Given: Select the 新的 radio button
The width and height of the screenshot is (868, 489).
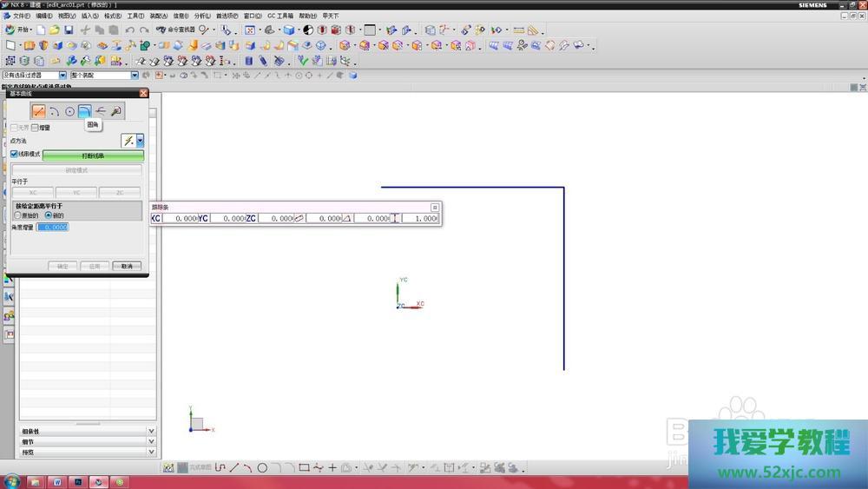Looking at the screenshot, I should pos(48,215).
